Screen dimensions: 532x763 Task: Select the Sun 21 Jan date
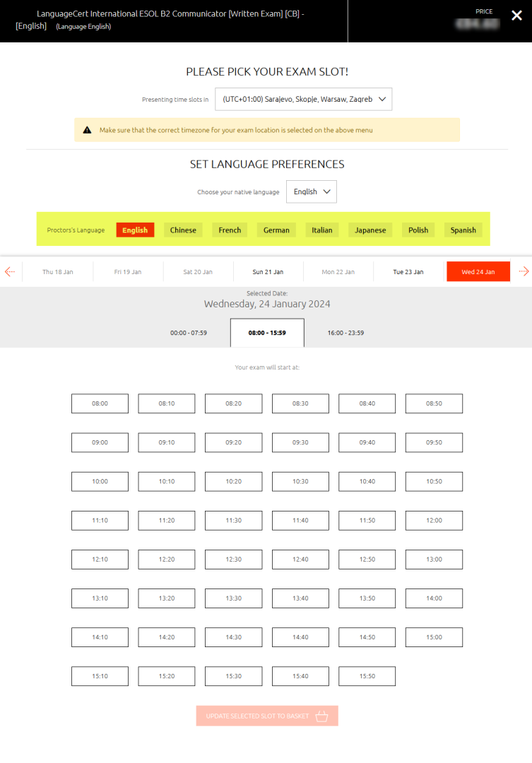pyautogui.click(x=268, y=271)
